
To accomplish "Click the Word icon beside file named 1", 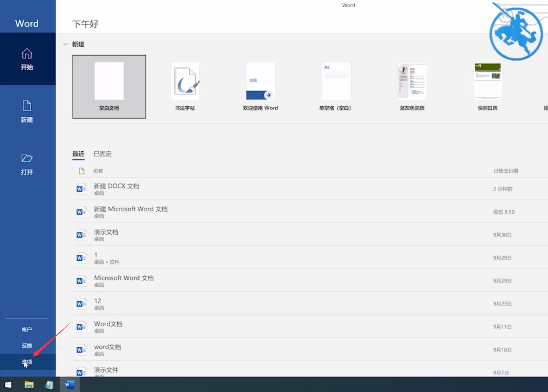I will [x=81, y=258].
